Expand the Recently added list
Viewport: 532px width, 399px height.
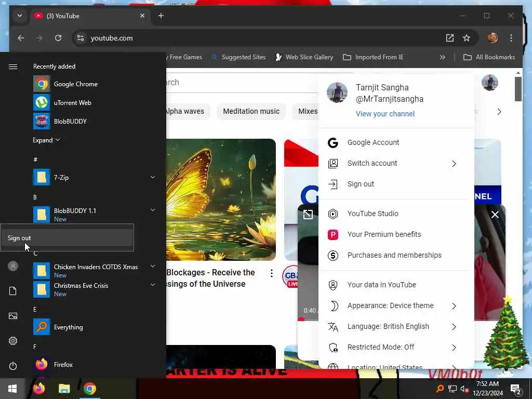pyautogui.click(x=46, y=140)
